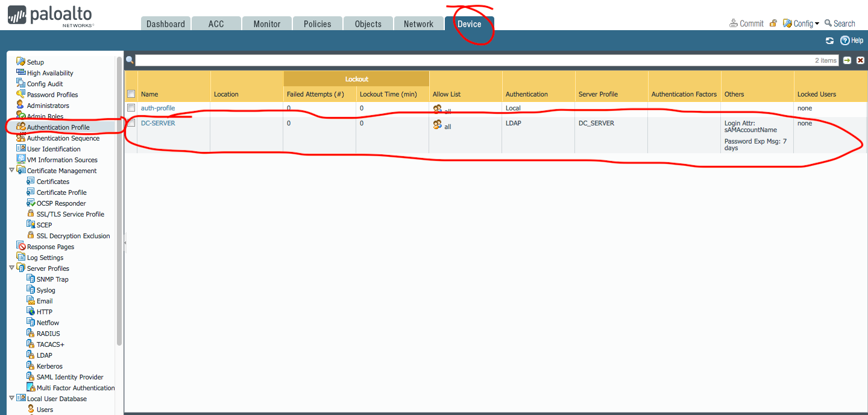
Task: Open SSL/TLS Service Profile lock icon
Action: click(31, 214)
